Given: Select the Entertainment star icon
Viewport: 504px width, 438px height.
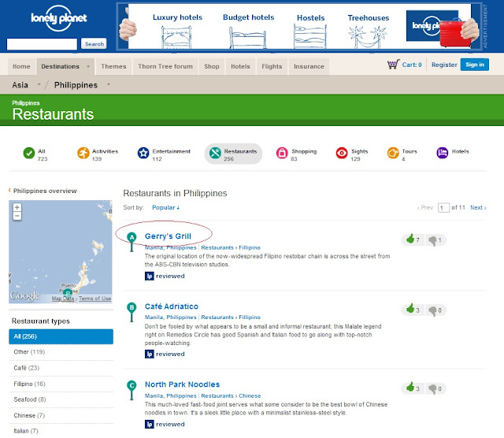Looking at the screenshot, I should pyautogui.click(x=143, y=153).
